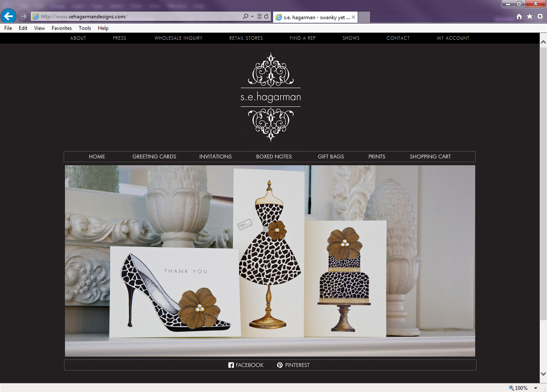The image size is (547, 392).
Task: Click the vertical scrollbar thumb
Action: 543,183
